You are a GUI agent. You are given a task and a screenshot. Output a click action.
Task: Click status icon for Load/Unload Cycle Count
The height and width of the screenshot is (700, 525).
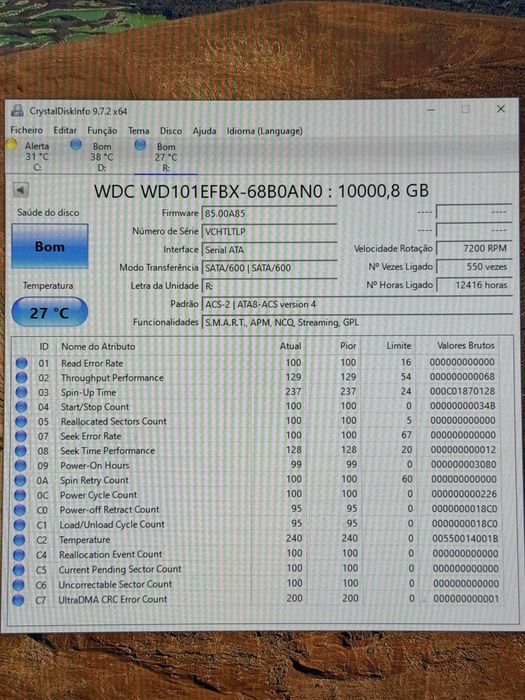coord(19,525)
